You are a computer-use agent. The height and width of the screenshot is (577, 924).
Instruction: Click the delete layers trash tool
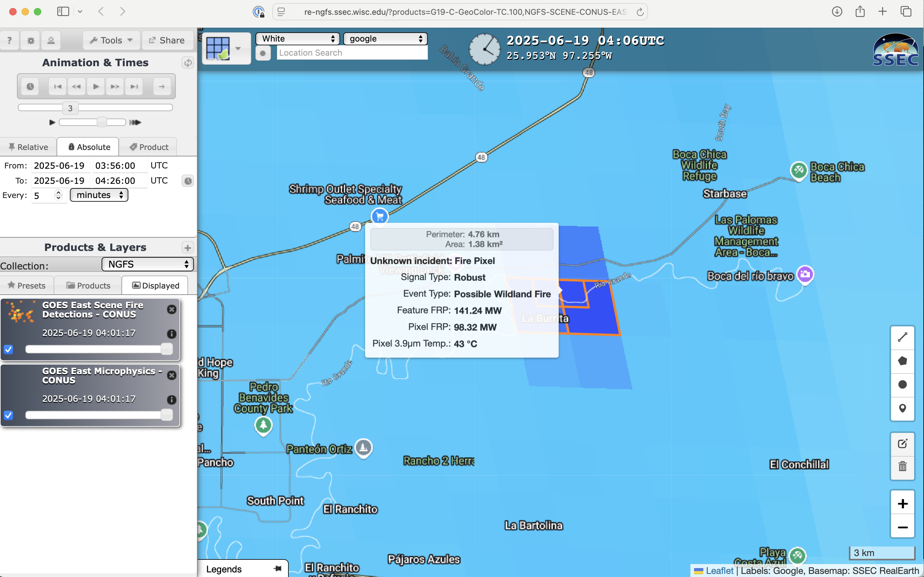[902, 466]
